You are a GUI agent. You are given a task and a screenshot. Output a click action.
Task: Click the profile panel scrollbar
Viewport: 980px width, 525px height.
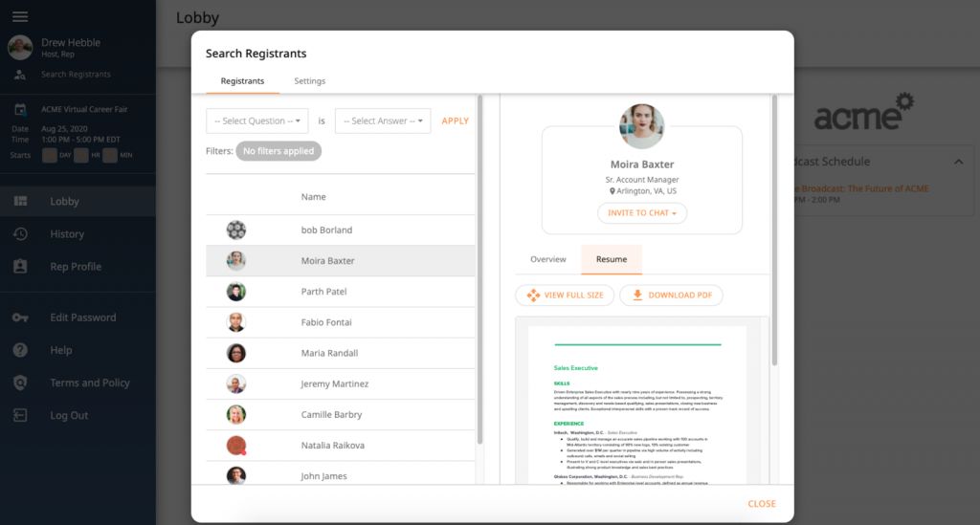774,230
